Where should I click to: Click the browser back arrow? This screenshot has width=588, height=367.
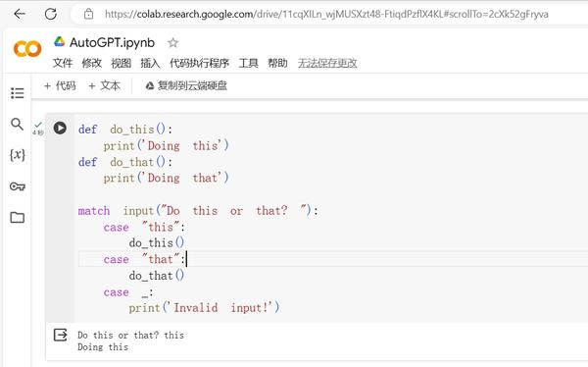(20, 14)
